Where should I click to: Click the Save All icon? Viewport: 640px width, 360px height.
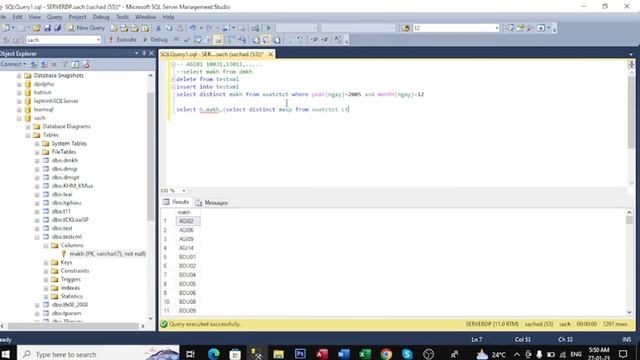click(x=58, y=28)
